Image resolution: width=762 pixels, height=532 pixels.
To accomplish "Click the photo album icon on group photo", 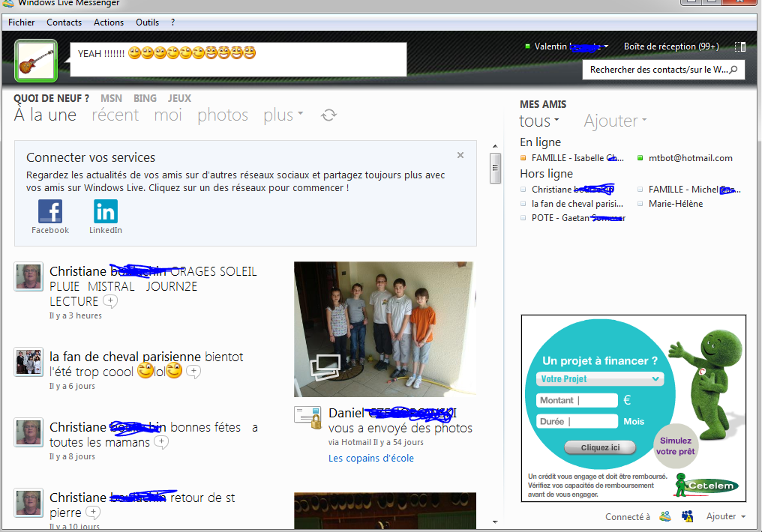I will click(325, 367).
